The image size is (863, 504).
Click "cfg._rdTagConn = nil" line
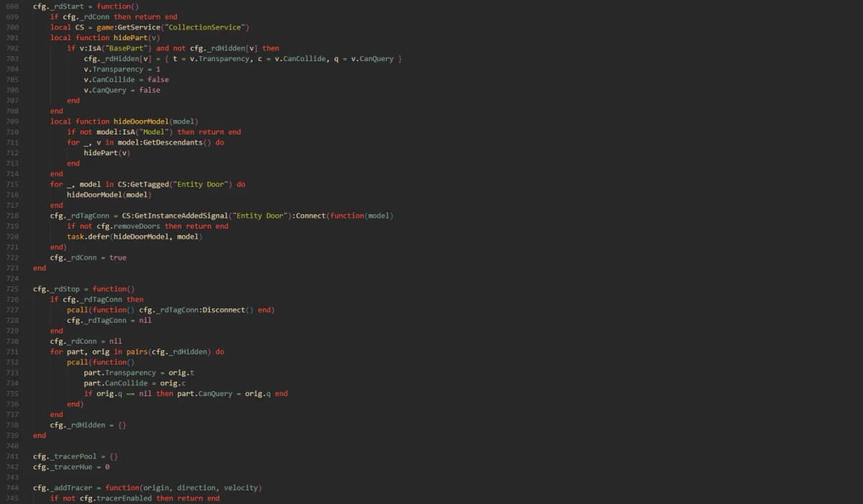click(109, 321)
